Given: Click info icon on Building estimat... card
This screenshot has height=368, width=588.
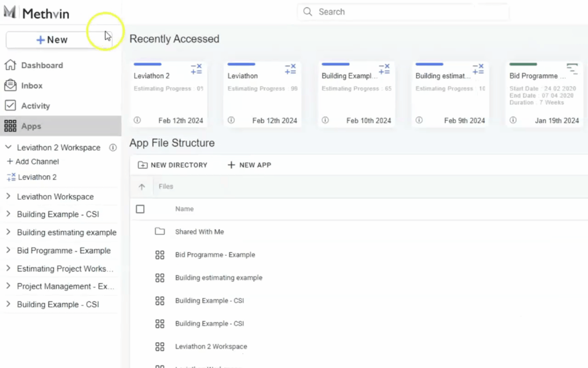Looking at the screenshot, I should pyautogui.click(x=419, y=120).
